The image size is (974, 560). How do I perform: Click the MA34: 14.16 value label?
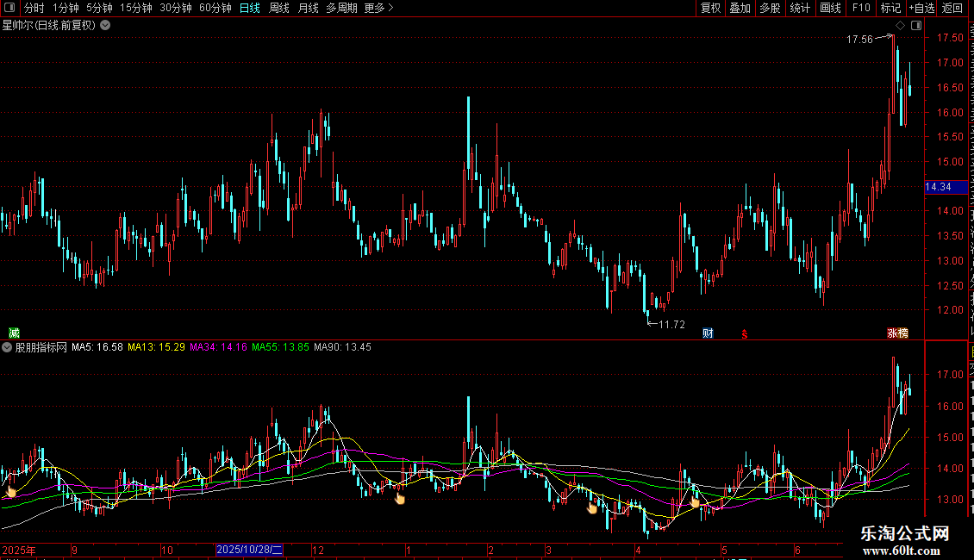[x=219, y=348]
